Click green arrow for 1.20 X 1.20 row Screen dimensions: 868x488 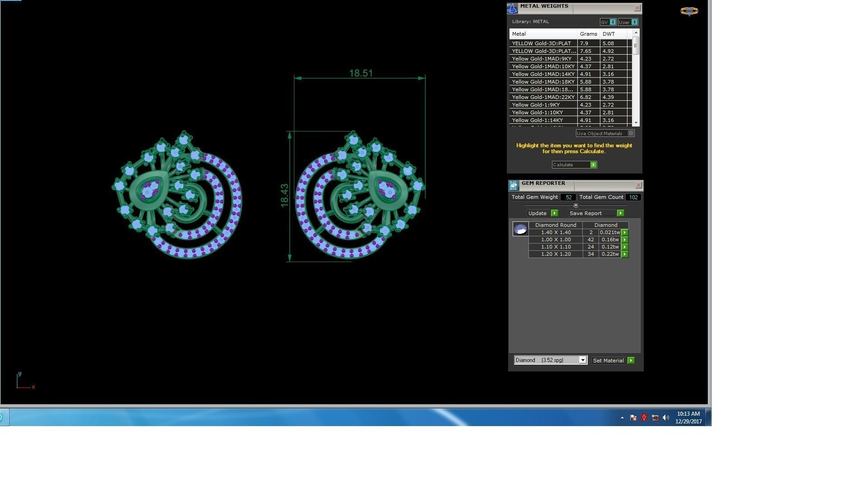[x=625, y=254]
